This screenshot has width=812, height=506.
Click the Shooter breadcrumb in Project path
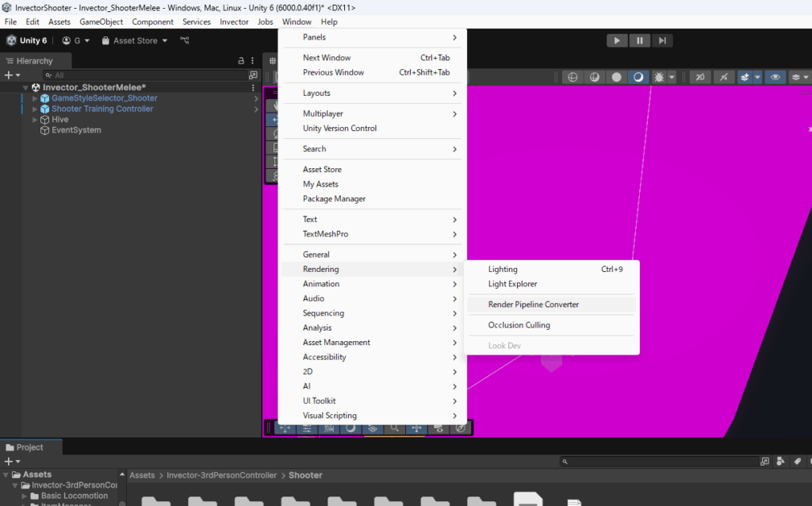(x=305, y=476)
